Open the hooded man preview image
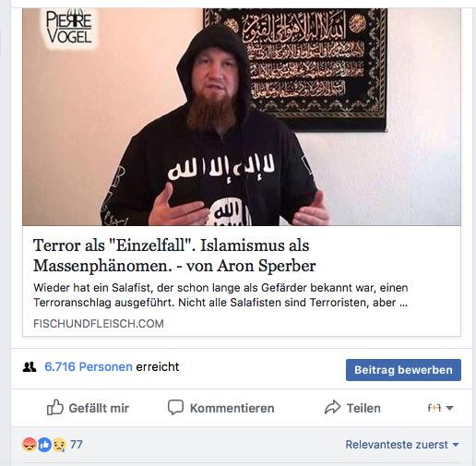476x466 pixels. point(242,117)
